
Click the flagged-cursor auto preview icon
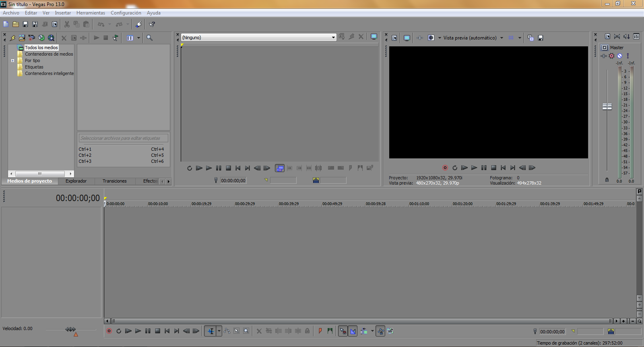[x=116, y=38]
